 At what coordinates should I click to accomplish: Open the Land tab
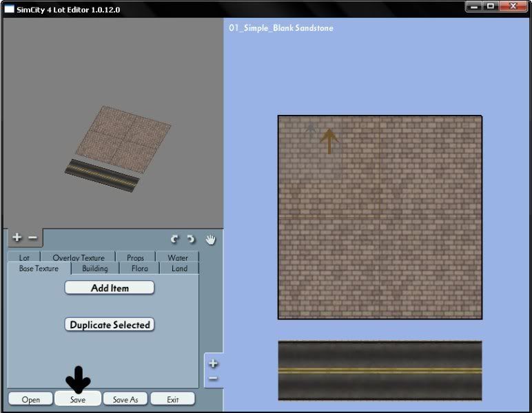coord(179,268)
